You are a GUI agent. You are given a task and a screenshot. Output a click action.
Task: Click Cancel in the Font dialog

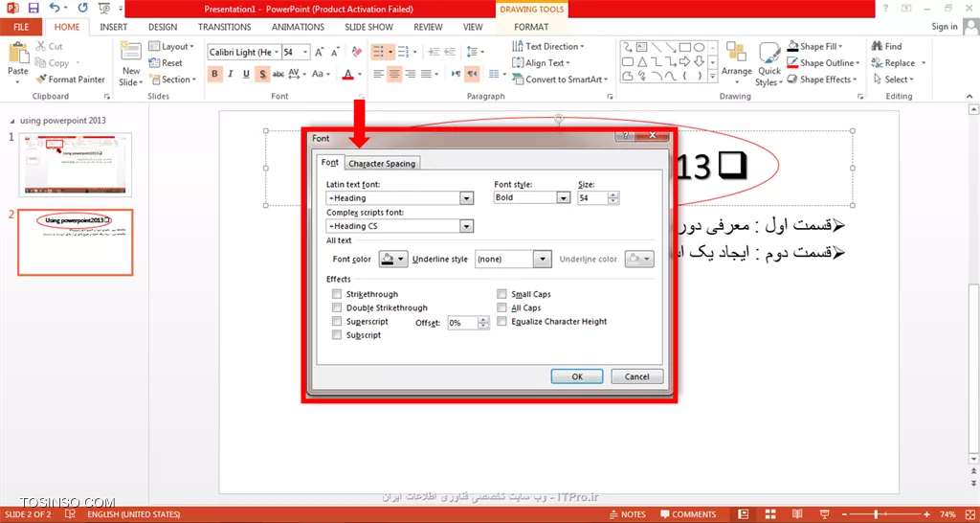click(x=636, y=376)
